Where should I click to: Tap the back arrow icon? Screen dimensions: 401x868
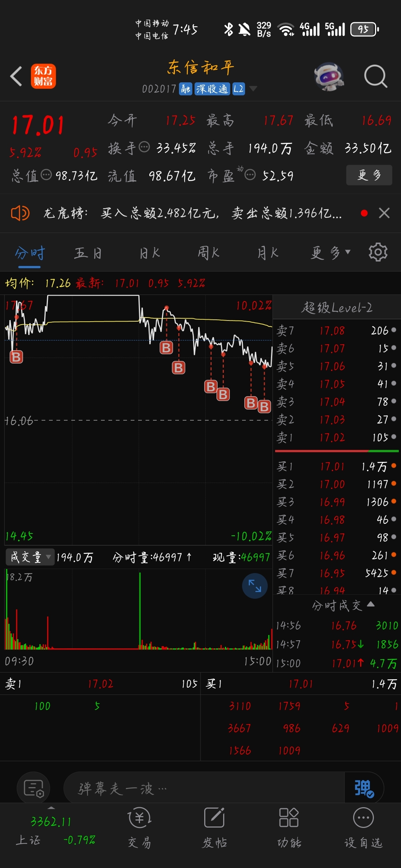(16, 76)
